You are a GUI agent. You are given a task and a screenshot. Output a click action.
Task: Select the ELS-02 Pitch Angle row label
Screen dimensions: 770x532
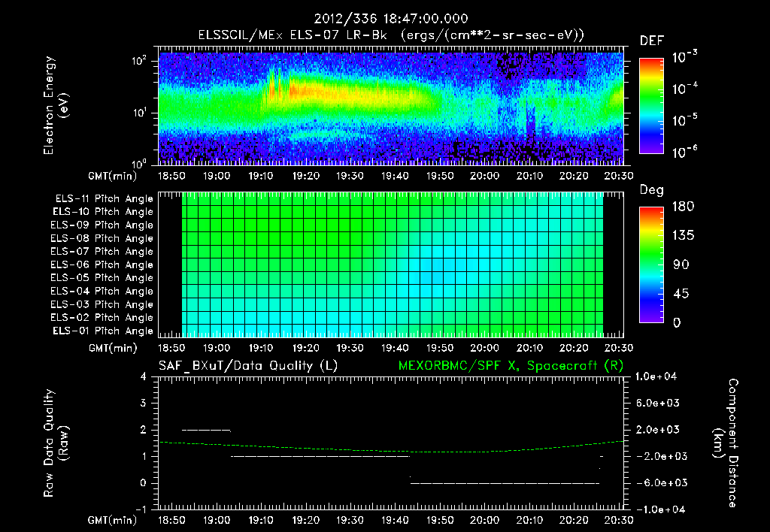click(102, 318)
